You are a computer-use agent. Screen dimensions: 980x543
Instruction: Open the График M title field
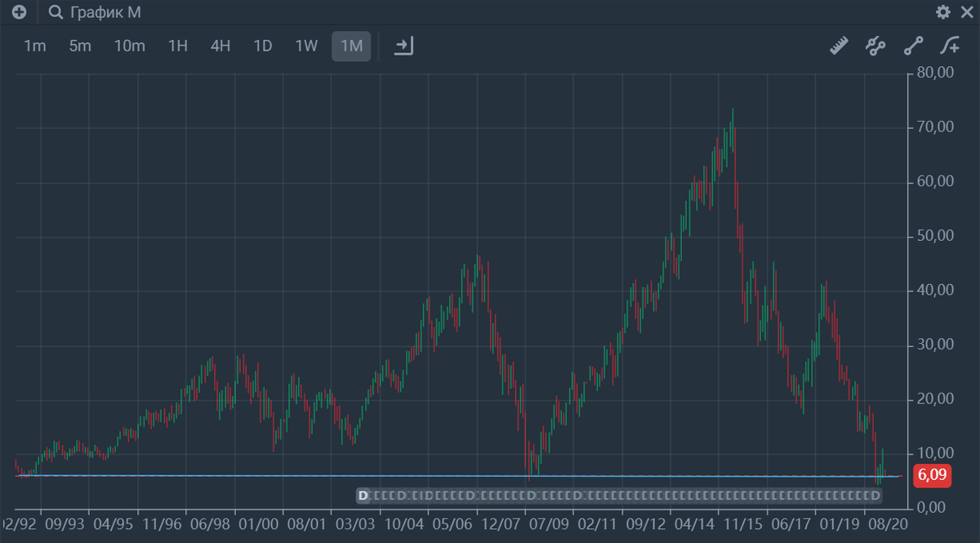pyautogui.click(x=106, y=12)
